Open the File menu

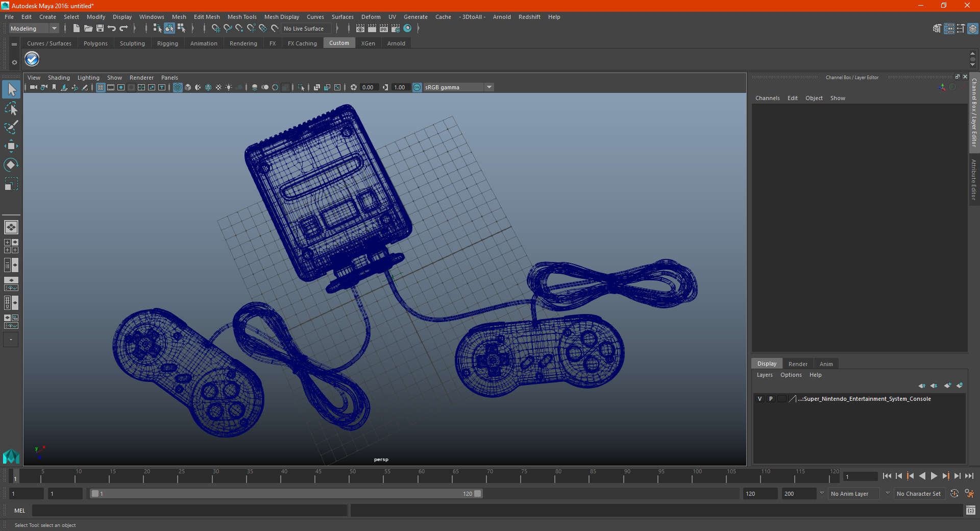[x=9, y=17]
